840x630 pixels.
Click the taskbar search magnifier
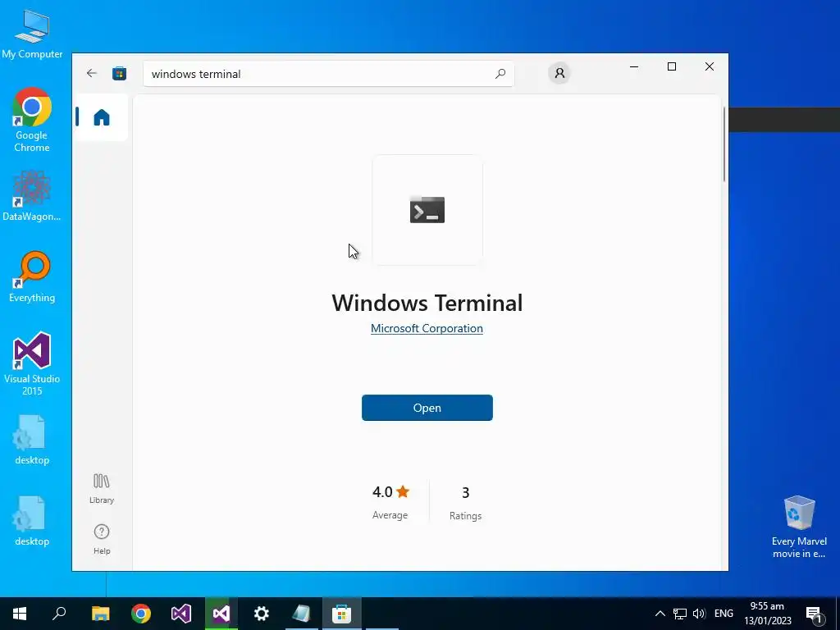coord(59,614)
